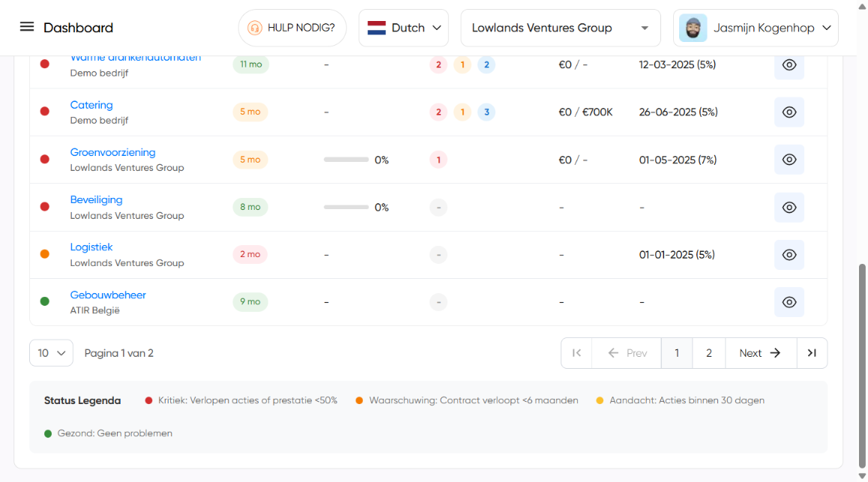
Task: Click red badge 1 in Groenvoorziening row
Action: click(x=438, y=160)
